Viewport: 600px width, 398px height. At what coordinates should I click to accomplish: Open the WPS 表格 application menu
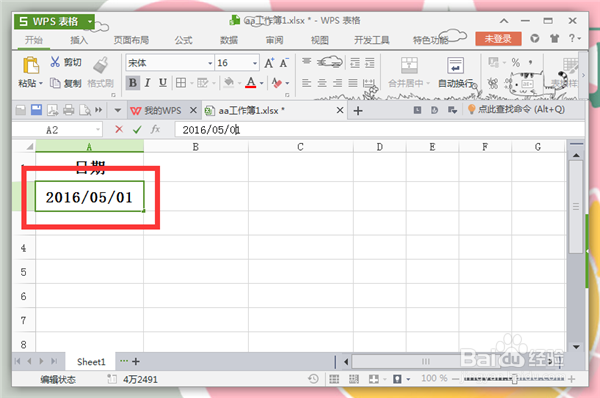pos(54,21)
